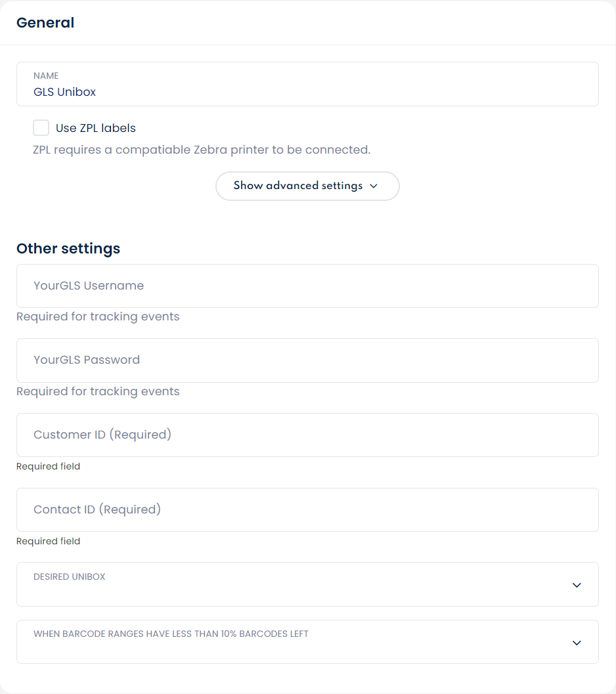
Task: Open the barcode ranges under 10% dropdown
Action: pos(307,642)
